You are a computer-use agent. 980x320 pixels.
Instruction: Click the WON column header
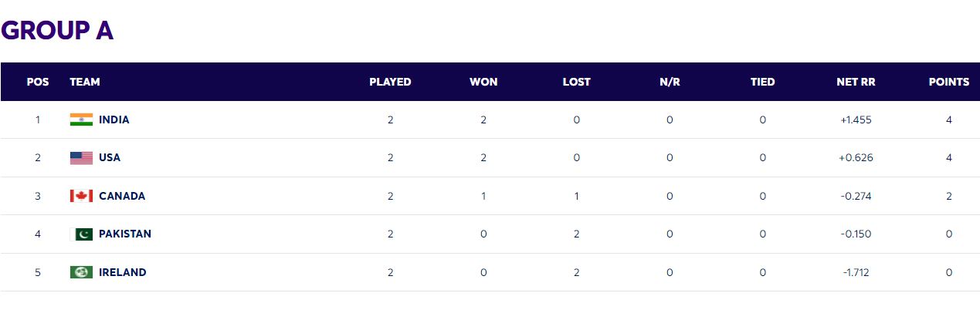coord(483,82)
